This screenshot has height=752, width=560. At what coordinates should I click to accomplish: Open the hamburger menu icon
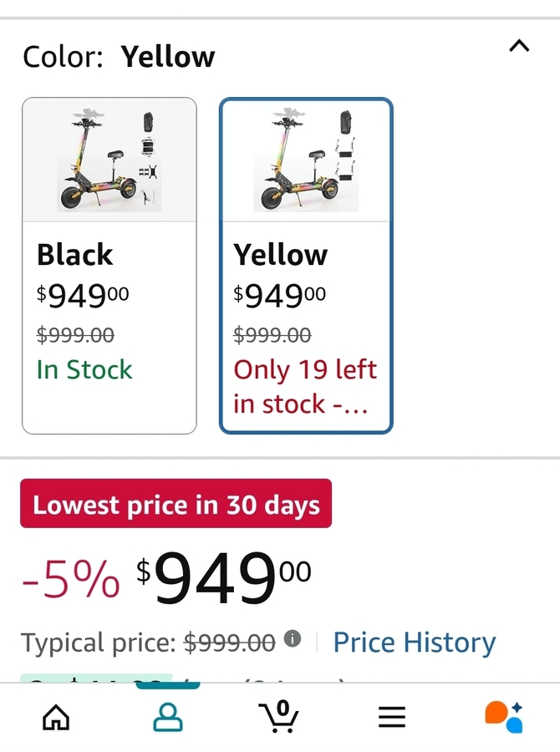point(391,717)
